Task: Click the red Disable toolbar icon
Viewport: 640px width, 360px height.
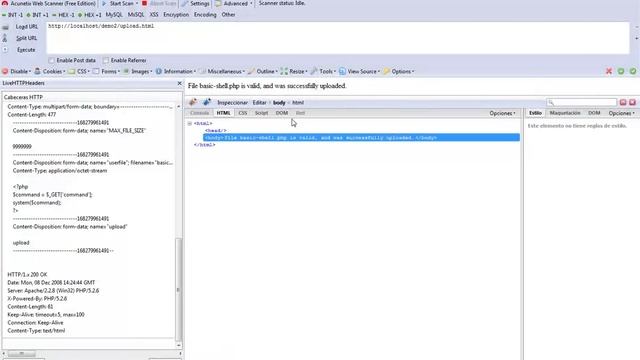Action: click(x=5, y=71)
